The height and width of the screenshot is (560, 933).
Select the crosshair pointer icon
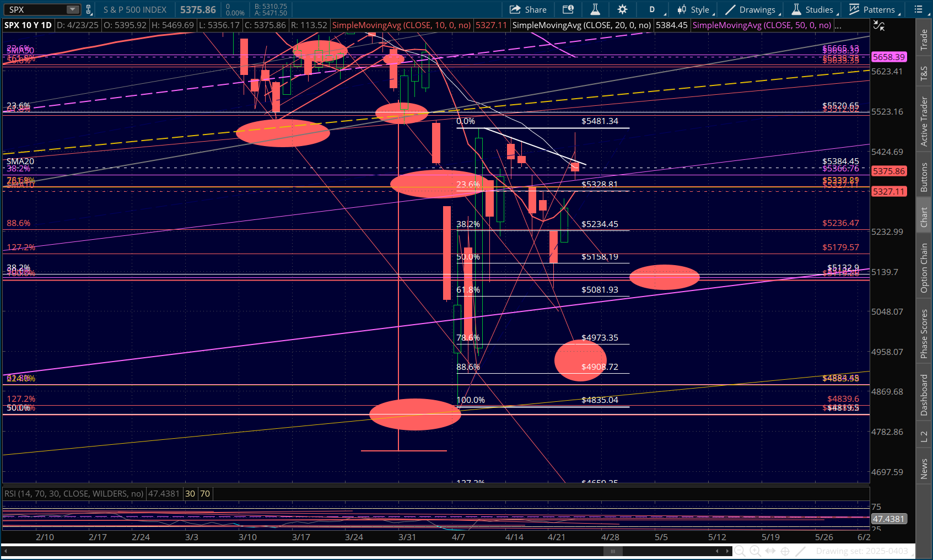(785, 551)
